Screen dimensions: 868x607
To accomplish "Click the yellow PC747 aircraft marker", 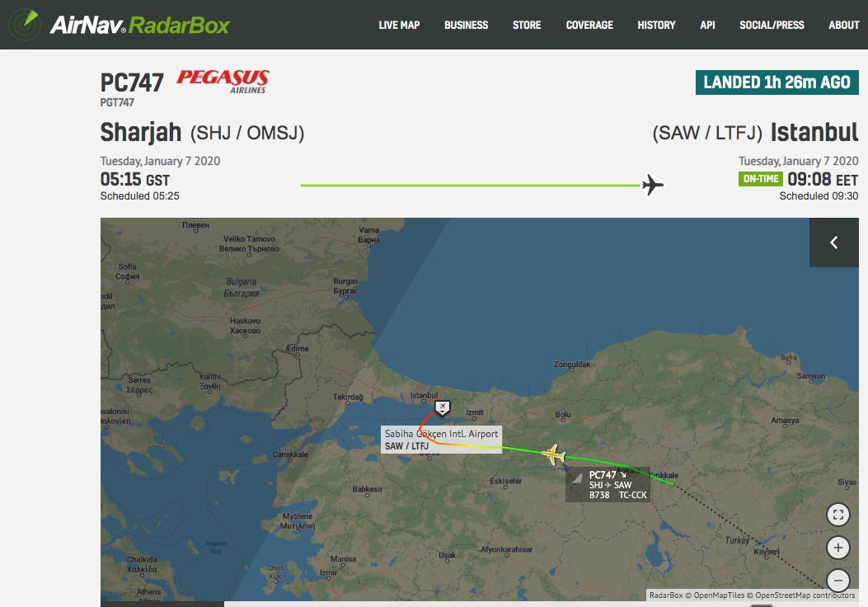I will (x=553, y=454).
